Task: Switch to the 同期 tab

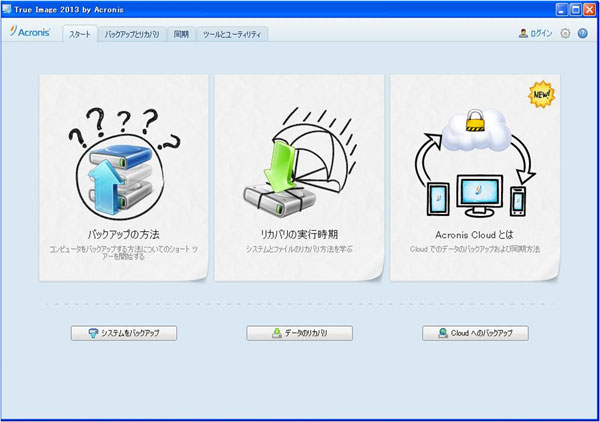Action: click(181, 34)
